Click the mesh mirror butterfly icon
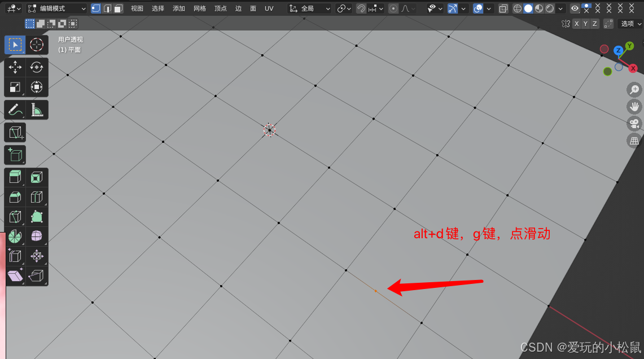This screenshot has height=359, width=644. [566, 24]
